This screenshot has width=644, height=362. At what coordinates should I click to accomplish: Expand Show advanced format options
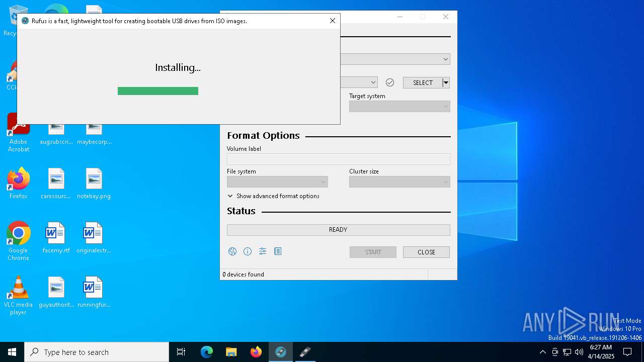(273, 196)
